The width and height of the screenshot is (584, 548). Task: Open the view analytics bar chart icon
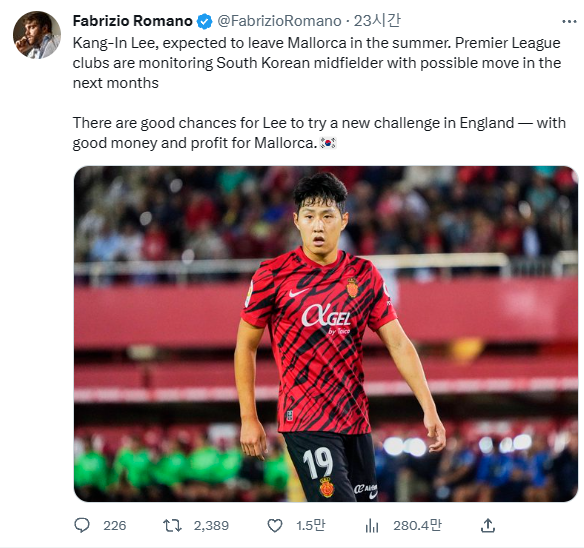coord(372,526)
